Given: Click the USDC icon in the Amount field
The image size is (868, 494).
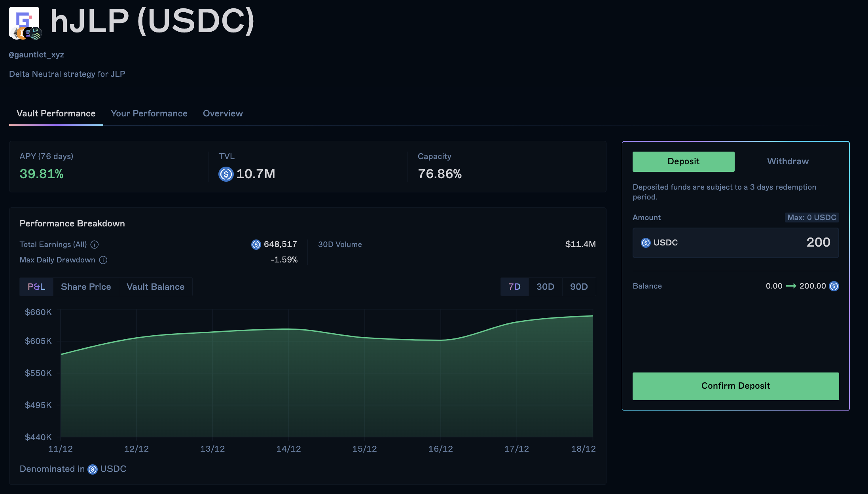Looking at the screenshot, I should click(x=645, y=243).
